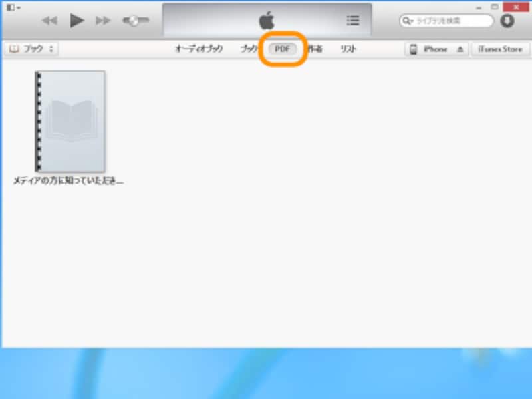Open the window menu icon dropdown
The image size is (532, 399).
click(x=13, y=7)
